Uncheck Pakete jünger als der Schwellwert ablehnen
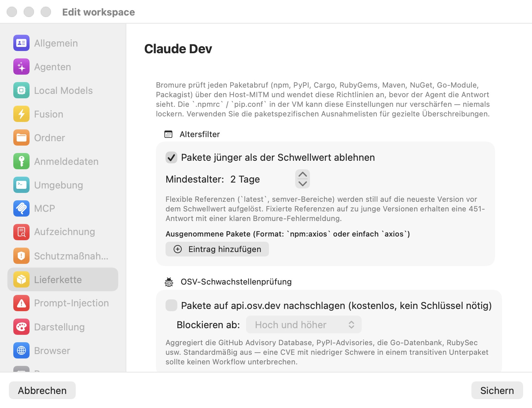The image size is (532, 408). [x=171, y=157]
